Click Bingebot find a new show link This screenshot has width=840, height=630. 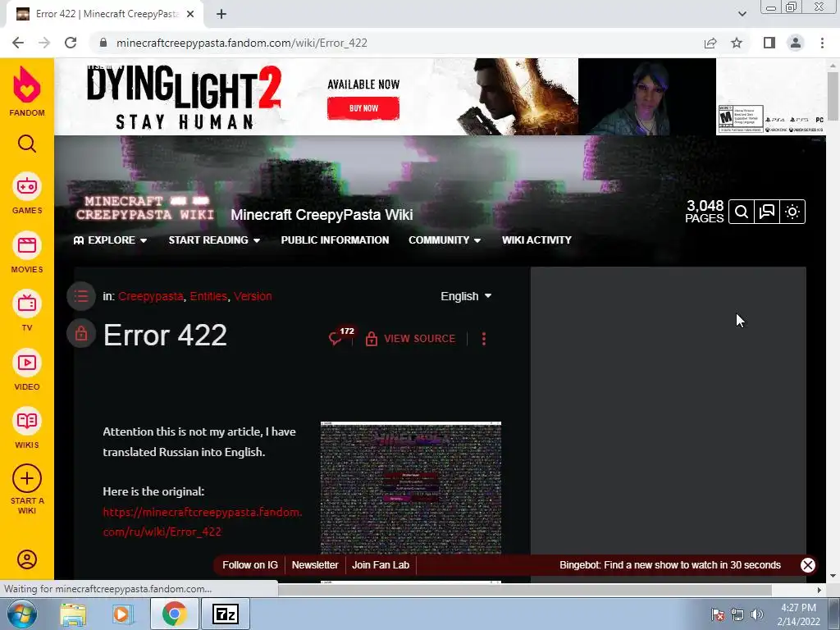(x=669, y=565)
